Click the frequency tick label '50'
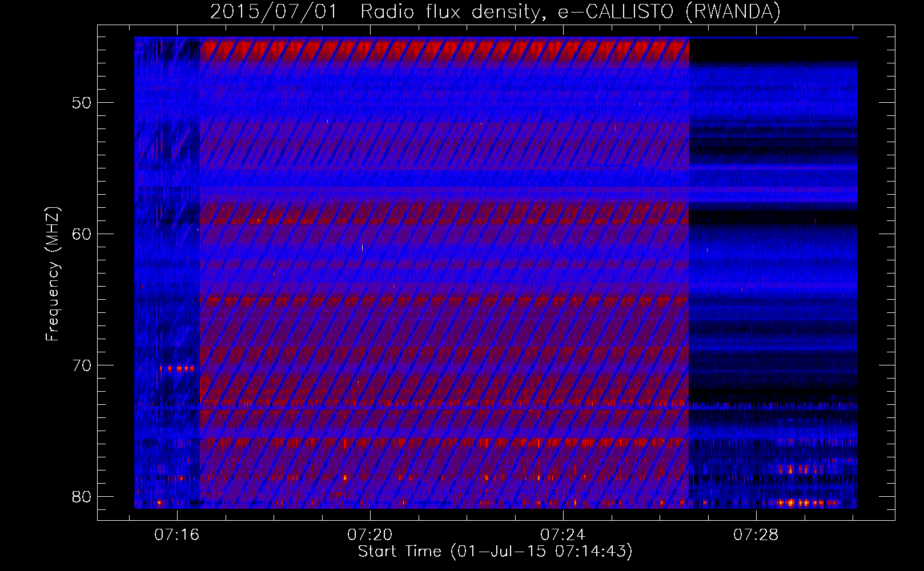 [82, 103]
